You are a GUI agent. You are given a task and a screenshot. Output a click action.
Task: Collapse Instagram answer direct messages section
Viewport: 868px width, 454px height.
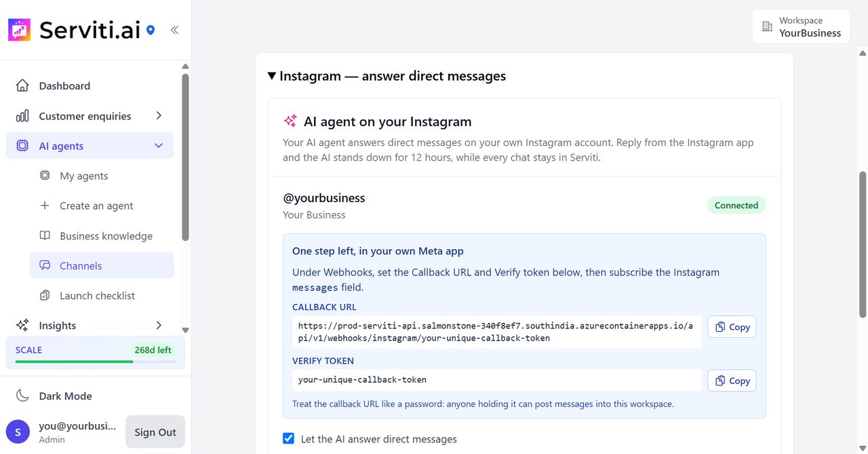387,76
